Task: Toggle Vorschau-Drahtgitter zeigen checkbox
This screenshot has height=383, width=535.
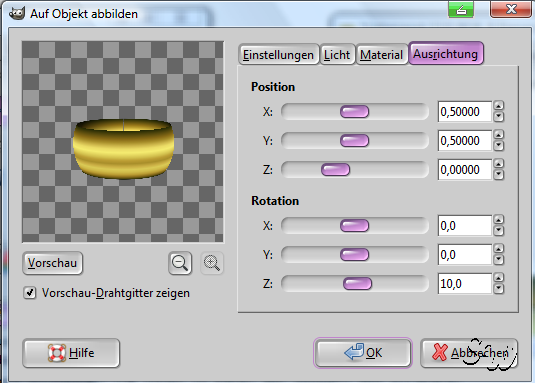Action: click(30, 293)
